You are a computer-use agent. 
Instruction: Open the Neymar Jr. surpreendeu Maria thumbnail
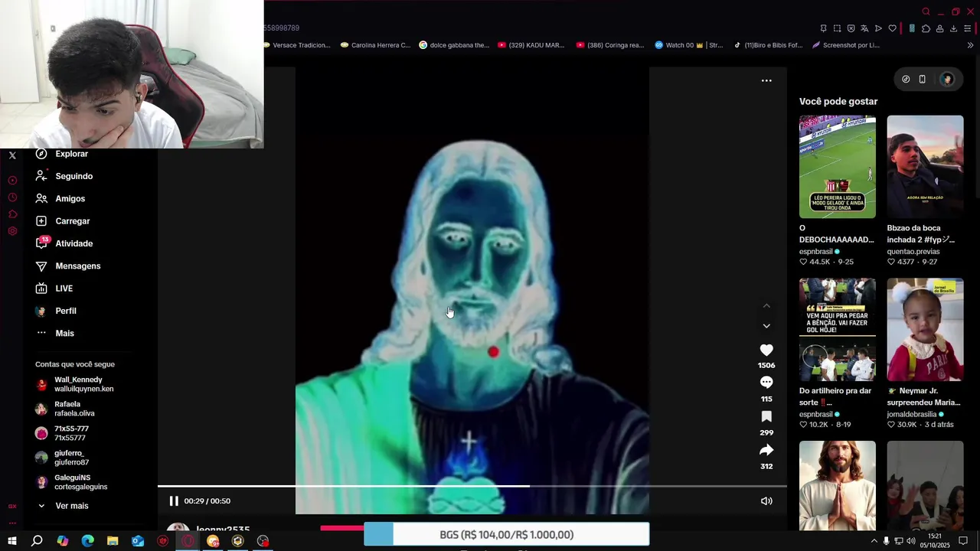pyautogui.click(x=925, y=329)
